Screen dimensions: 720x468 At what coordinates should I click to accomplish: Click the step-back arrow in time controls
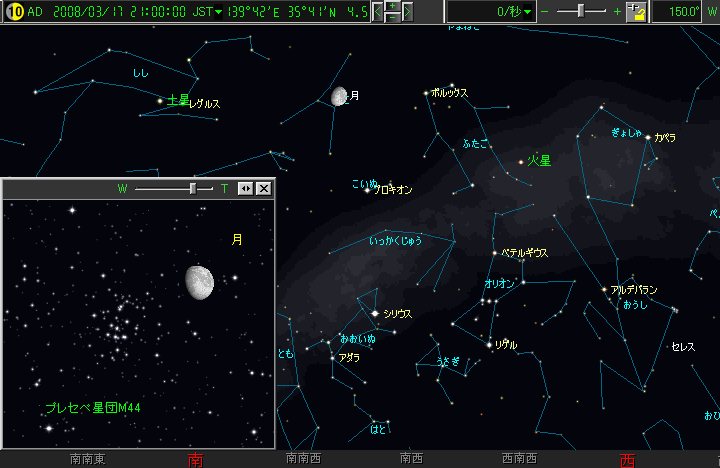[x=378, y=12]
